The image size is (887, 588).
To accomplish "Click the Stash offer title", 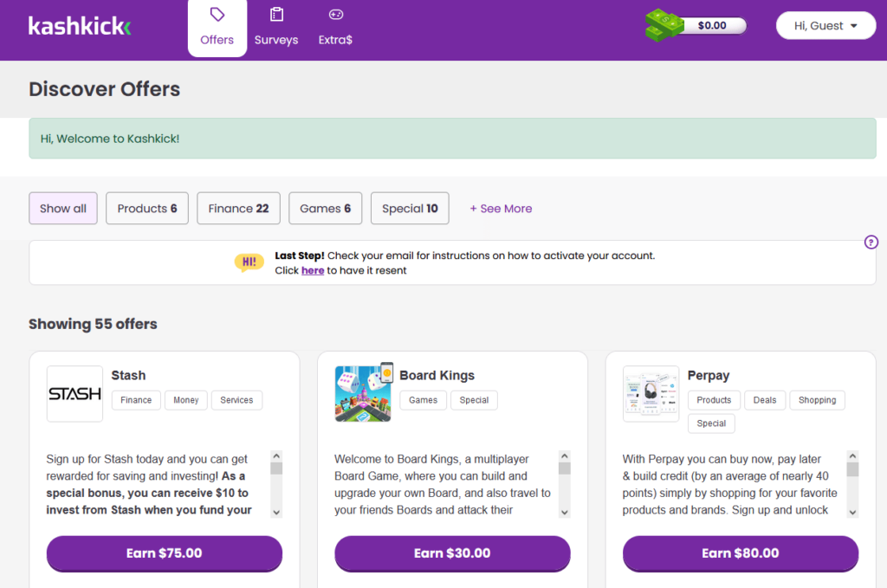I will 128,376.
